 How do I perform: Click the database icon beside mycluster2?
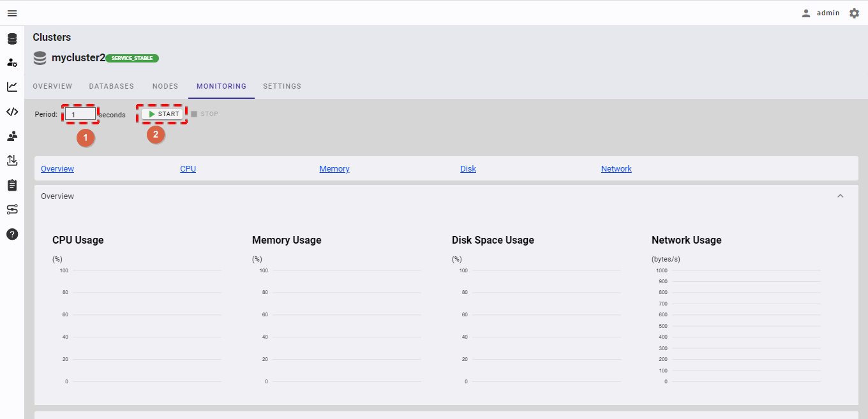[40, 58]
